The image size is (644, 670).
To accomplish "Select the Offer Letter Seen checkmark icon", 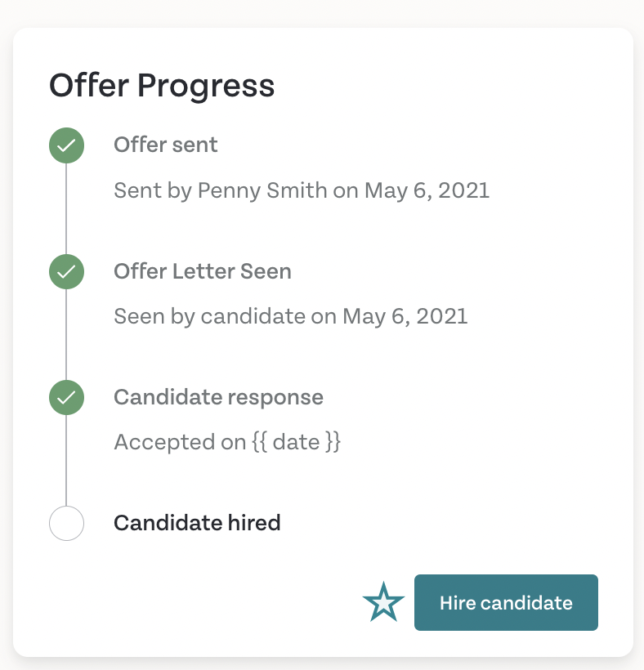I will [67, 271].
